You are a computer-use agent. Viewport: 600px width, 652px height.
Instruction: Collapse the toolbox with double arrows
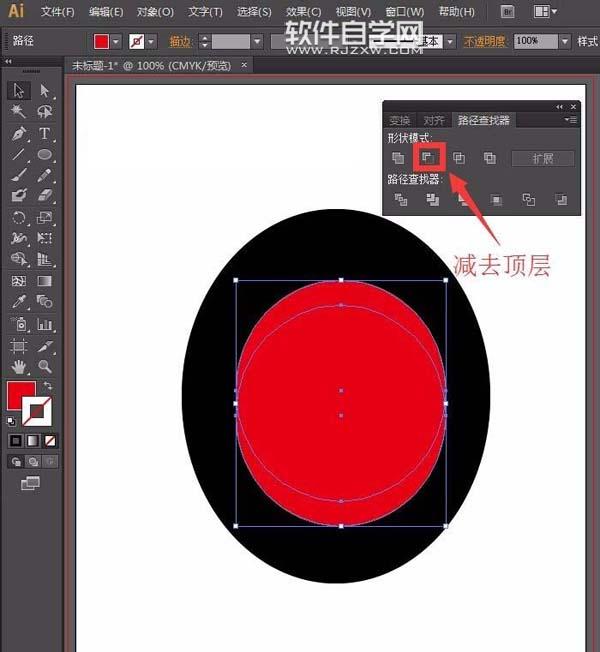[x=8, y=61]
